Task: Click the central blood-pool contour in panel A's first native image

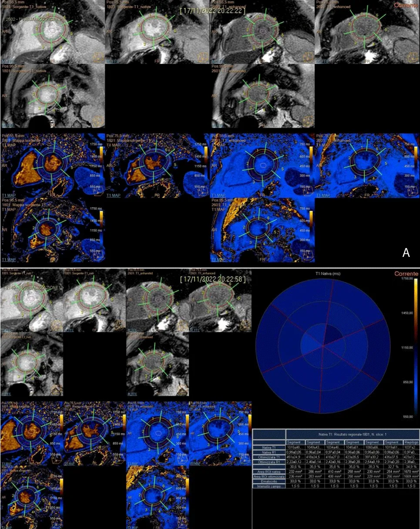Action: [52, 30]
